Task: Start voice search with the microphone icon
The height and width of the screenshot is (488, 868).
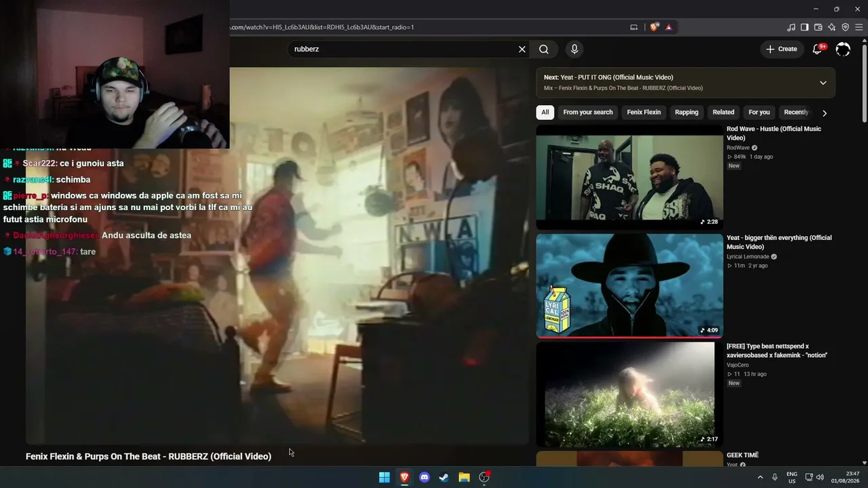Action: (x=574, y=49)
